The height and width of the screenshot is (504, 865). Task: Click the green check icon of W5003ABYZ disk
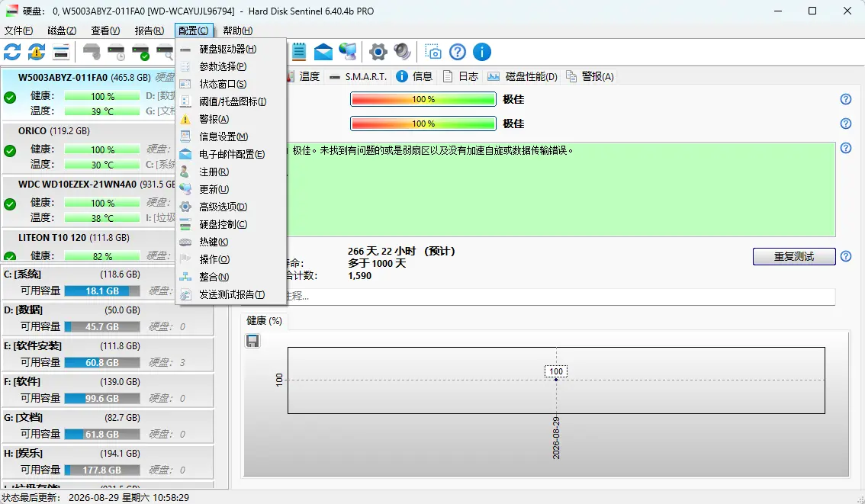10,98
